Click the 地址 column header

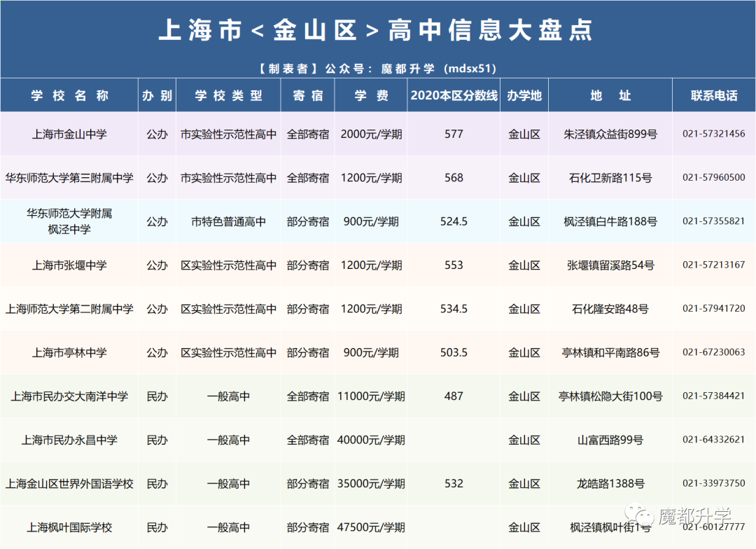610,95
